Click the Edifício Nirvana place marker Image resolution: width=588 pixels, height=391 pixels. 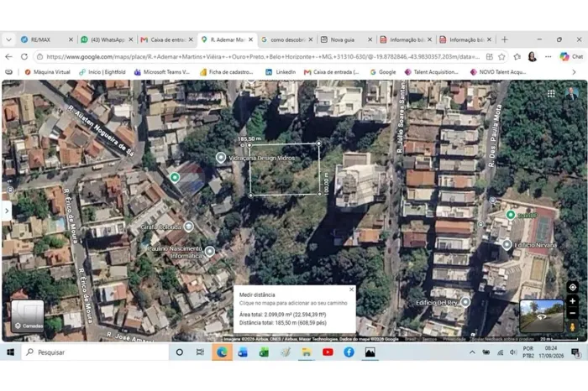[507, 244]
